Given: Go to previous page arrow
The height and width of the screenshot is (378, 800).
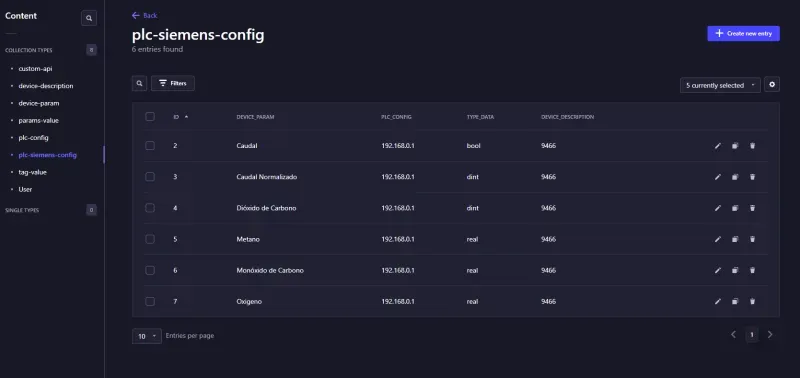Looking at the screenshot, I should point(733,335).
